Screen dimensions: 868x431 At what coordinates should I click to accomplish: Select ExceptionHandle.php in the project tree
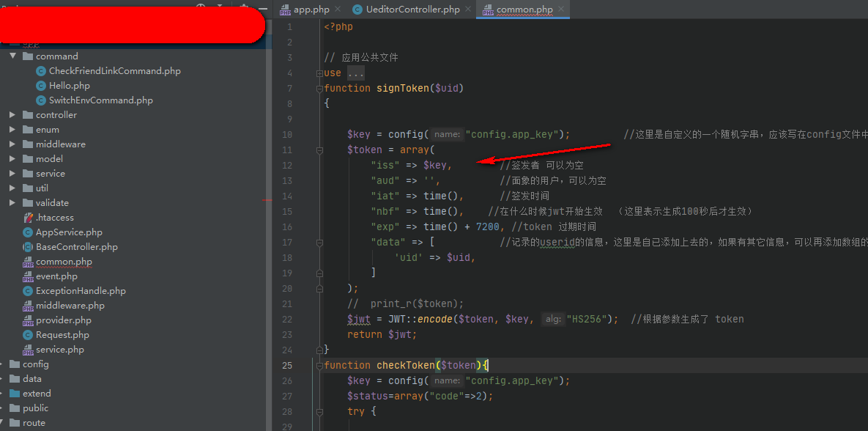[81, 291]
